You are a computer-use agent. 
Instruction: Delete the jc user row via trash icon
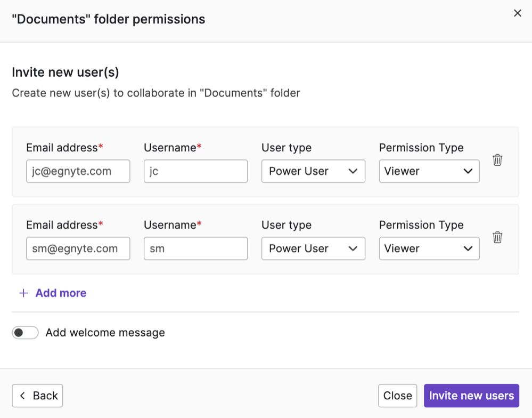pyautogui.click(x=497, y=160)
